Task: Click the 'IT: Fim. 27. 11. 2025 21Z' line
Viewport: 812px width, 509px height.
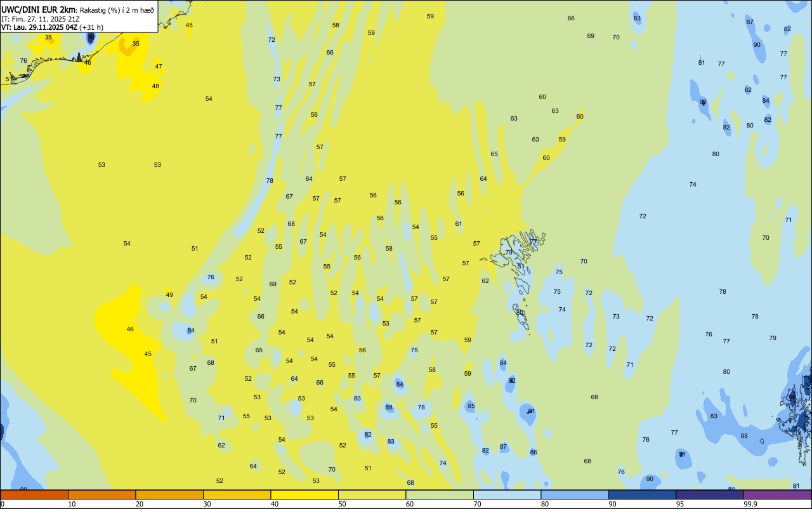Action: click(41, 18)
